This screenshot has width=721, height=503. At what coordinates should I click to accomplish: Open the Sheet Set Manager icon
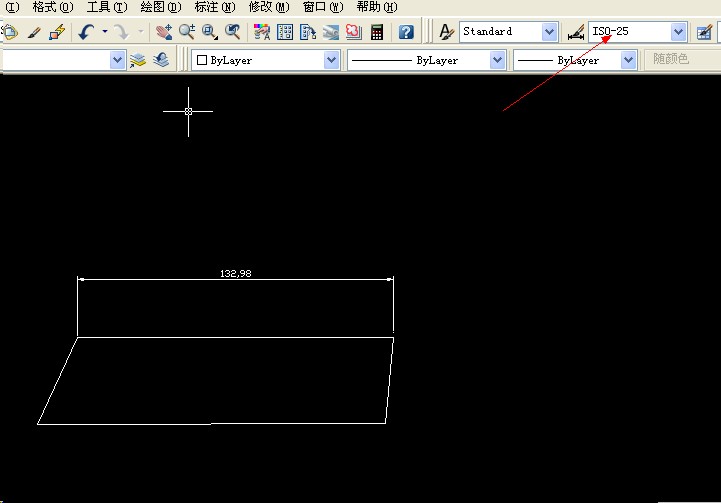click(x=331, y=32)
